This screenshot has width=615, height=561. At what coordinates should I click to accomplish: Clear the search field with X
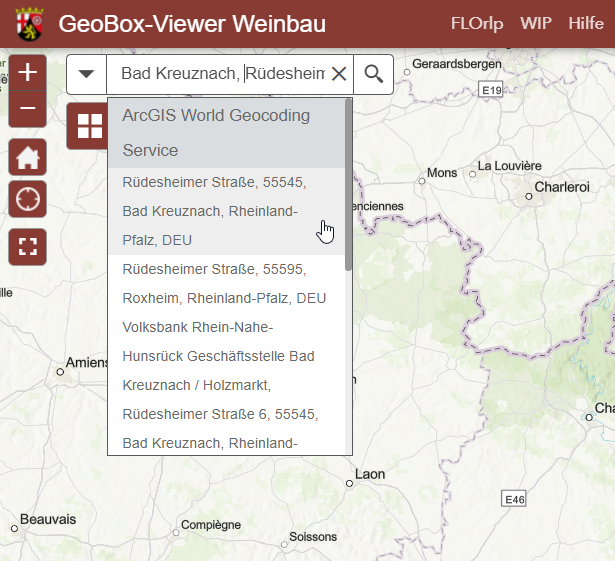click(x=339, y=74)
